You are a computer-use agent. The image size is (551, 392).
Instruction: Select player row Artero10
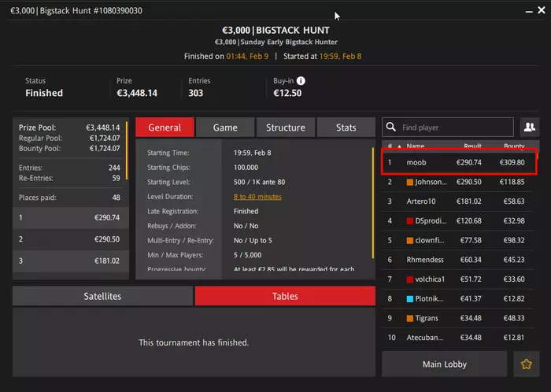coord(458,202)
